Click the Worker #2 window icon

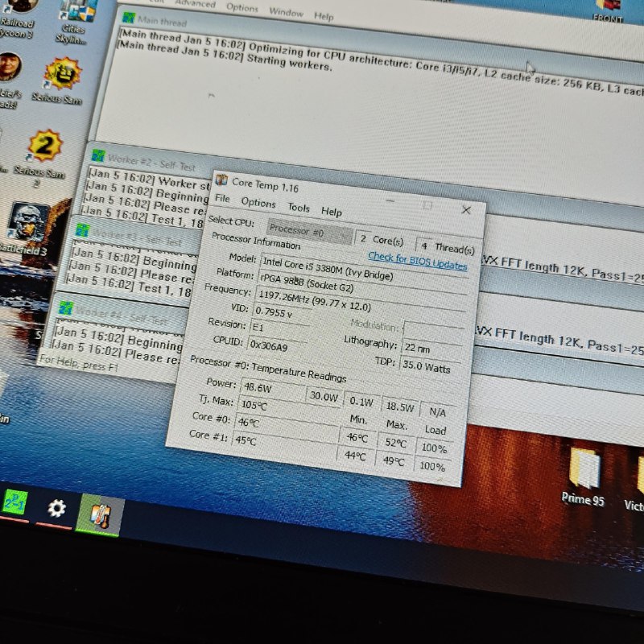pyautogui.click(x=98, y=155)
